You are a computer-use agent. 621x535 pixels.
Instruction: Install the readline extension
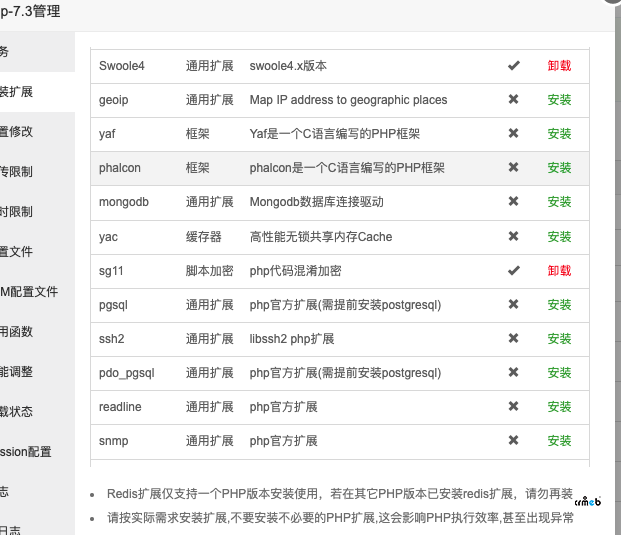[559, 407]
